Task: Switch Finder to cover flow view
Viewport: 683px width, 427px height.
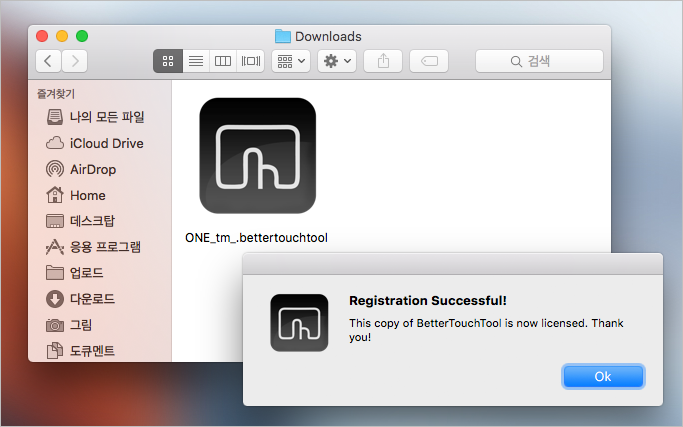Action: pos(250,61)
